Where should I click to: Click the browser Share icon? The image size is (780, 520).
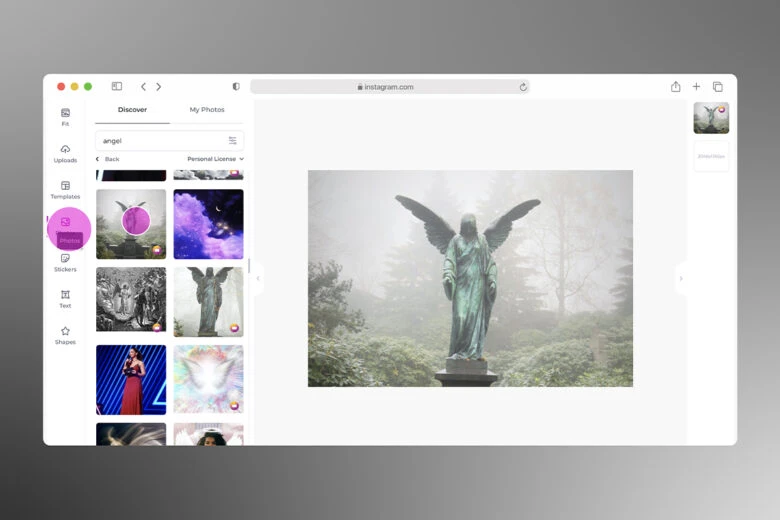point(675,87)
